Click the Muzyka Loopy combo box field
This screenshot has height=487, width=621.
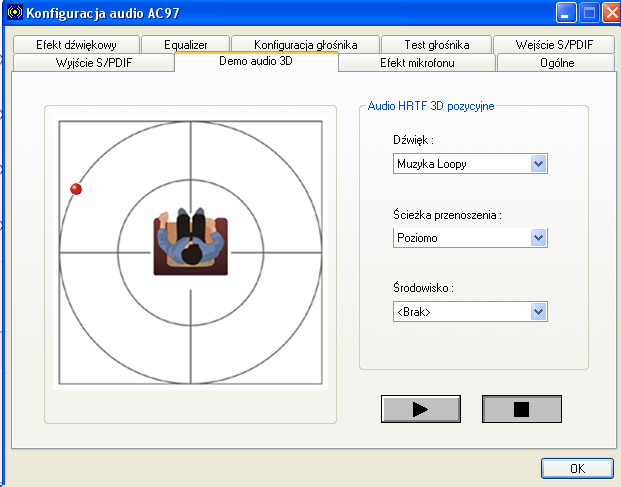click(x=470, y=164)
